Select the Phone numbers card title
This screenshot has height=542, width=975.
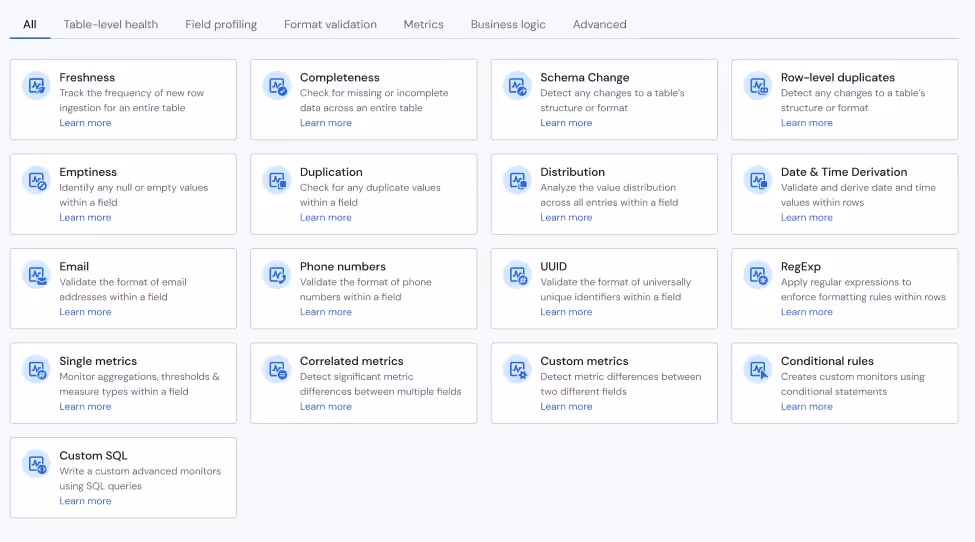point(343,266)
